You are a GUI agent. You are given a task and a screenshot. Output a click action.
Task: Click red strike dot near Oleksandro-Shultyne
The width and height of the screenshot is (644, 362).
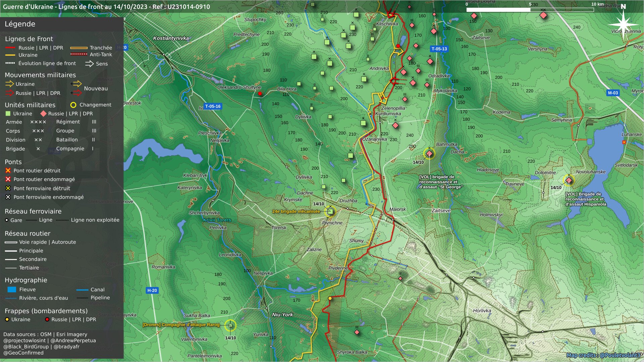click(260, 94)
